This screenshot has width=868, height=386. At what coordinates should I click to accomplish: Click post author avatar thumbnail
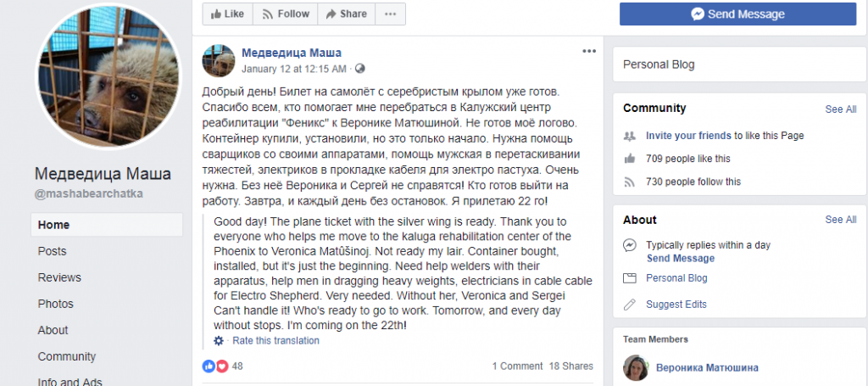pos(219,59)
